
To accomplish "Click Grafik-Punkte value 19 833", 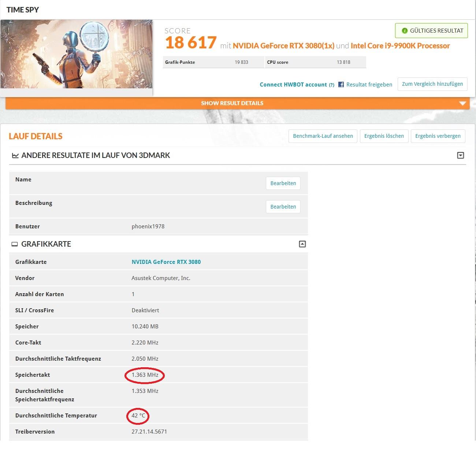I will point(241,62).
